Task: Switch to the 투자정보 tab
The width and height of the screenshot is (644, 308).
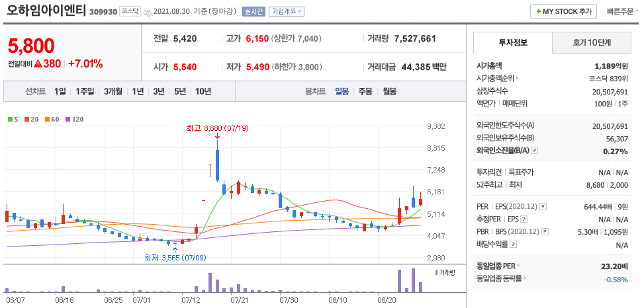Action: (x=513, y=42)
